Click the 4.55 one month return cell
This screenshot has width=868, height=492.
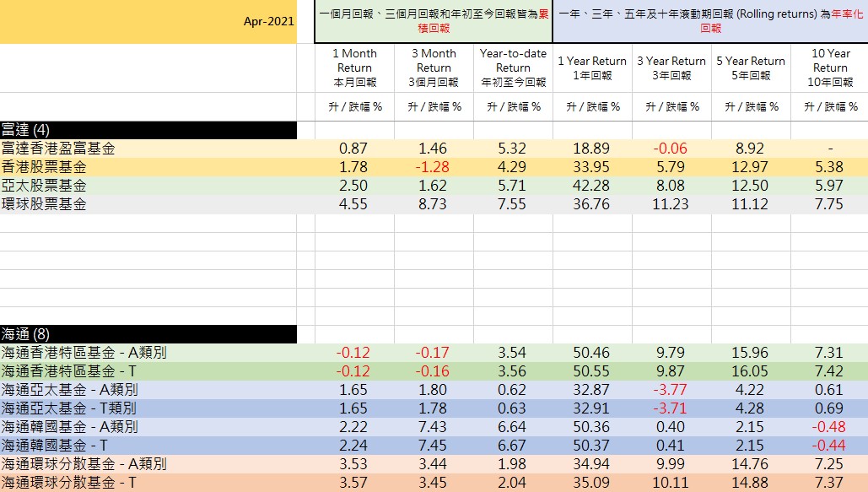pos(353,204)
